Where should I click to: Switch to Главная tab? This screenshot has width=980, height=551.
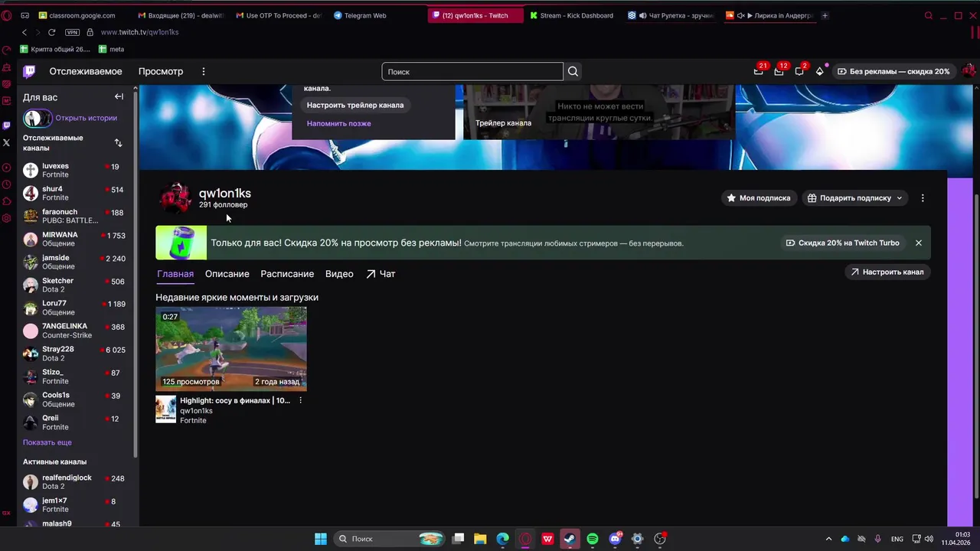pos(175,274)
